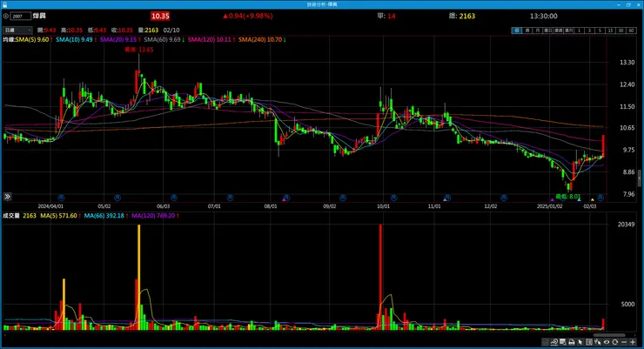The height and width of the screenshot is (349, 644).
Task: Click the MA(5) 571.60 volume label
Action: (59, 216)
